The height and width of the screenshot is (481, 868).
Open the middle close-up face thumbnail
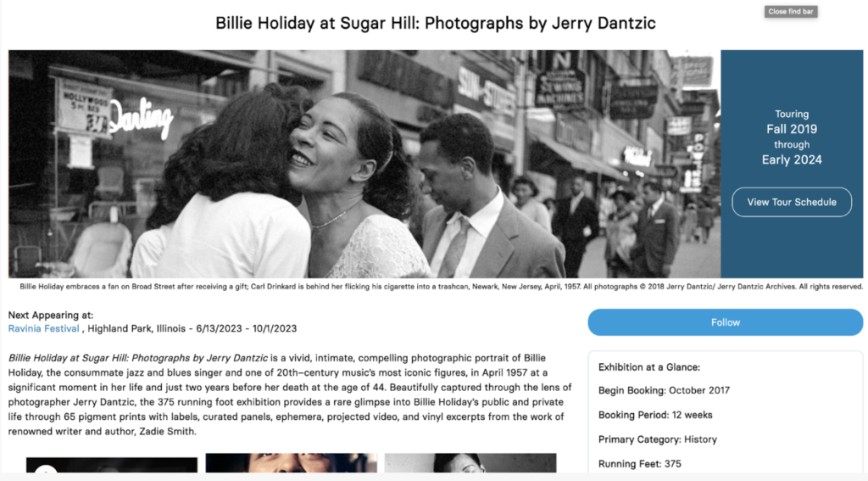tap(292, 462)
